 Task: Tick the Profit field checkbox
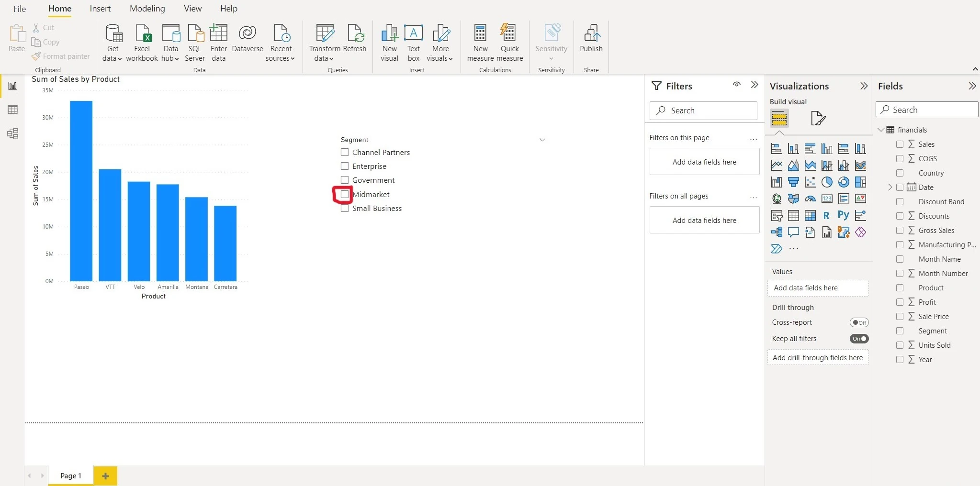click(900, 302)
